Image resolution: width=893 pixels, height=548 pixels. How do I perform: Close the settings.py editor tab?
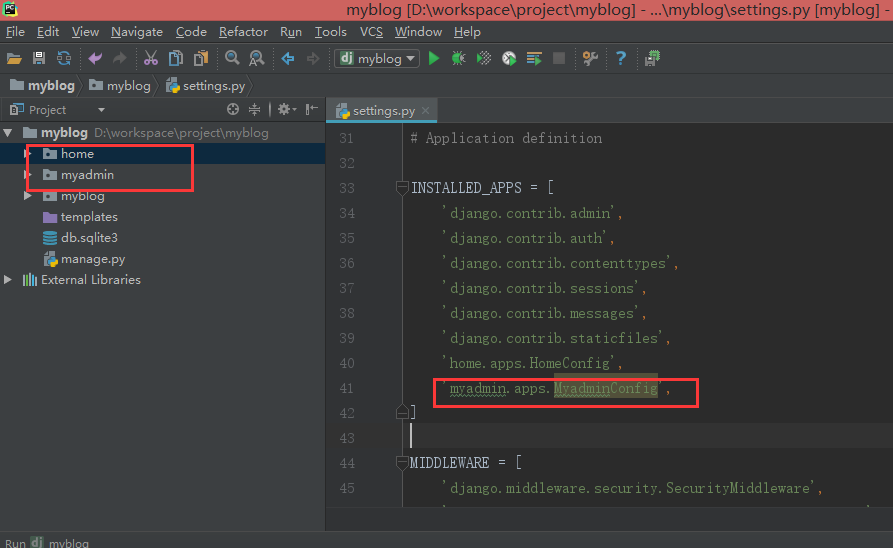[425, 111]
